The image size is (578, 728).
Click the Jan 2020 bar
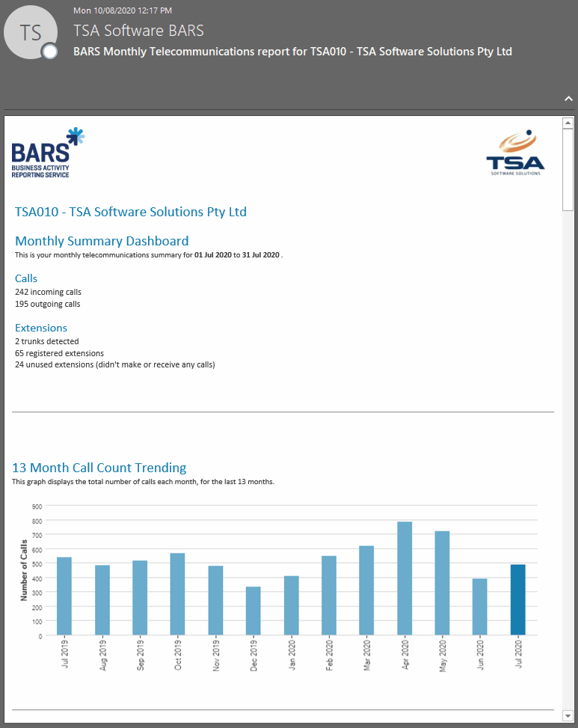click(292, 605)
